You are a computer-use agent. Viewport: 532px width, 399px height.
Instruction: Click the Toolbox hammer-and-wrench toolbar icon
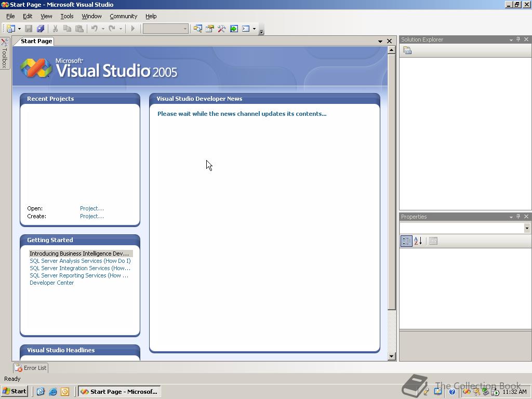click(x=221, y=29)
